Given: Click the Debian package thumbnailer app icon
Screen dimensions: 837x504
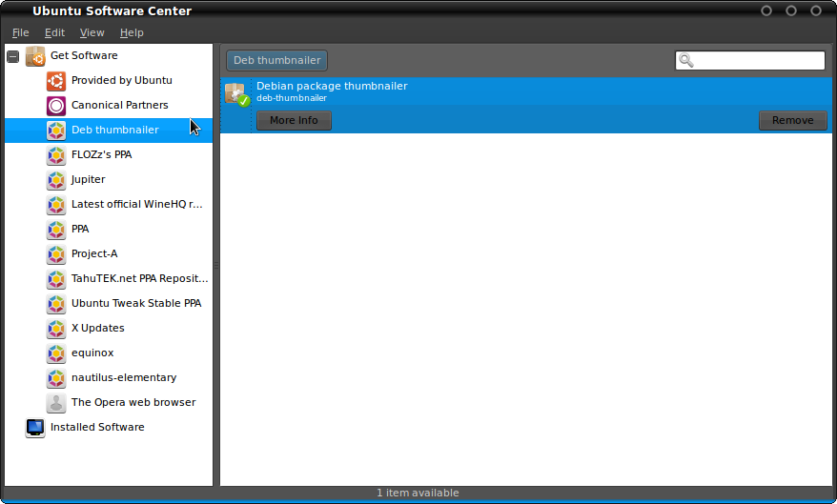Looking at the screenshot, I should coord(237,94).
